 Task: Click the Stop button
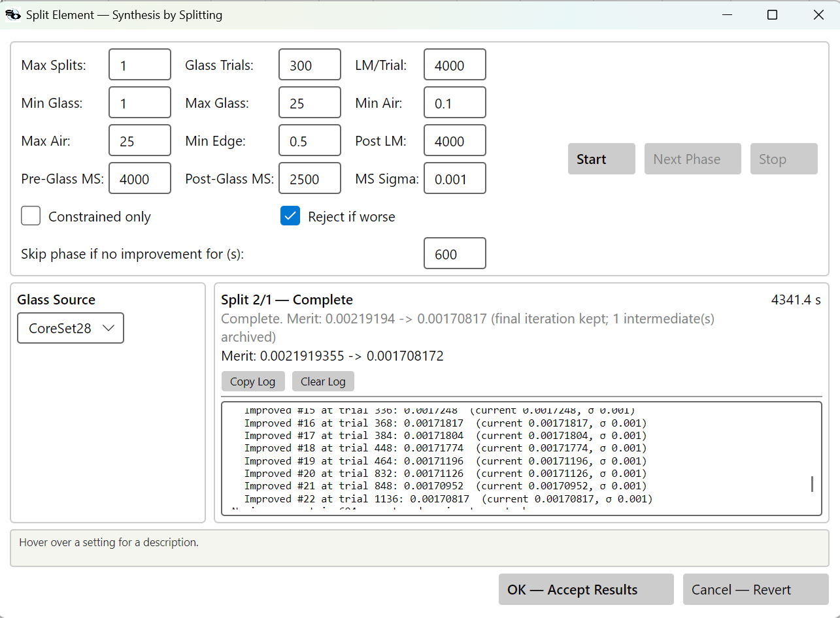[784, 159]
